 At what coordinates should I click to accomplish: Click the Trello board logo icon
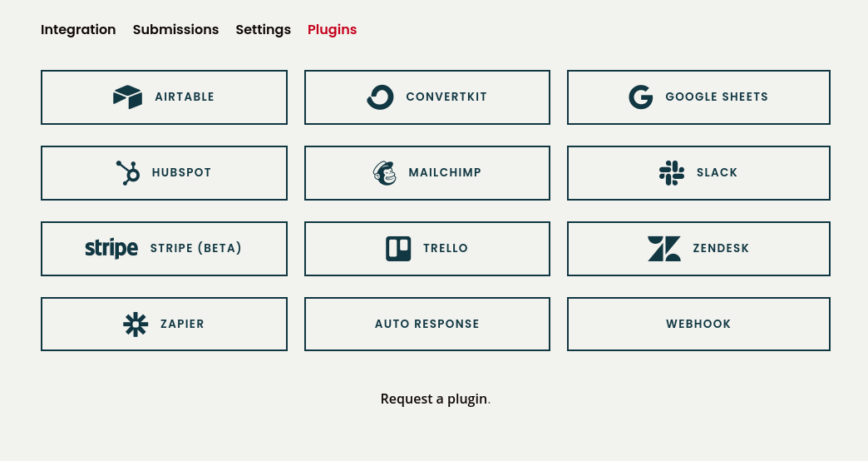click(x=398, y=249)
